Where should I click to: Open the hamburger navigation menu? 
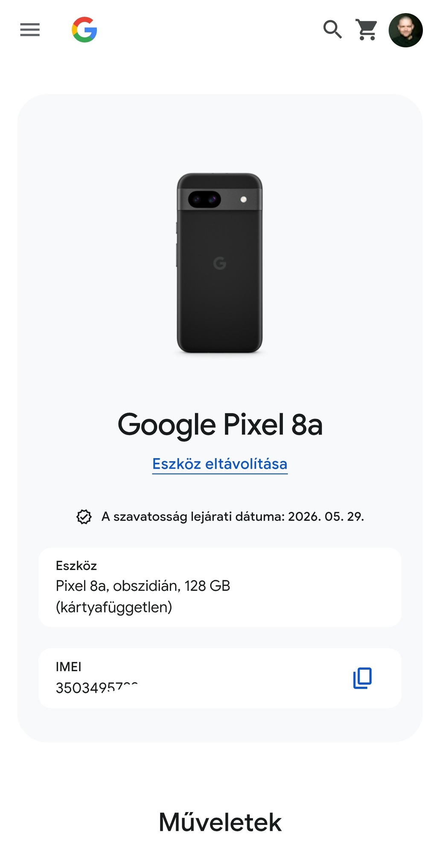[30, 30]
